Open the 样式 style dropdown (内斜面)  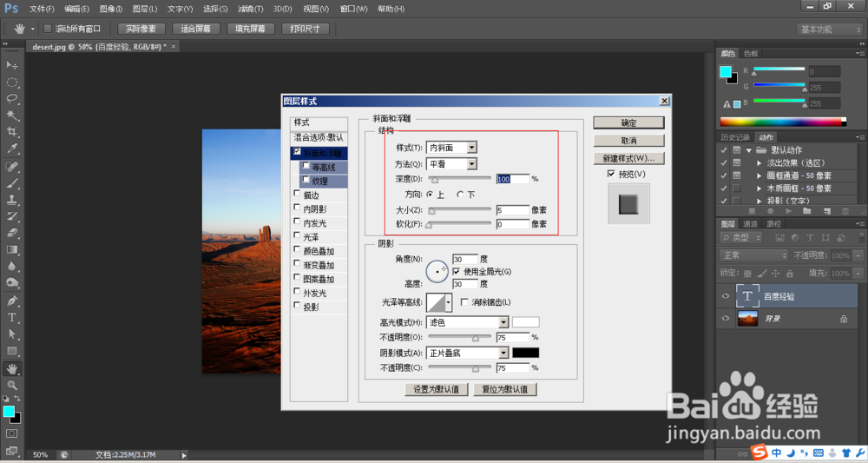coord(471,148)
